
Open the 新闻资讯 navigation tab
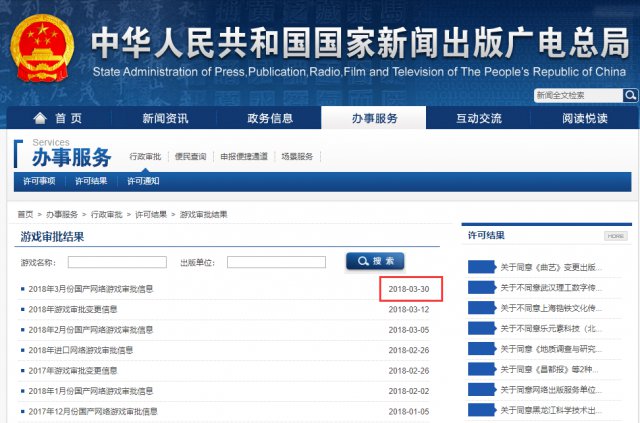click(x=165, y=118)
